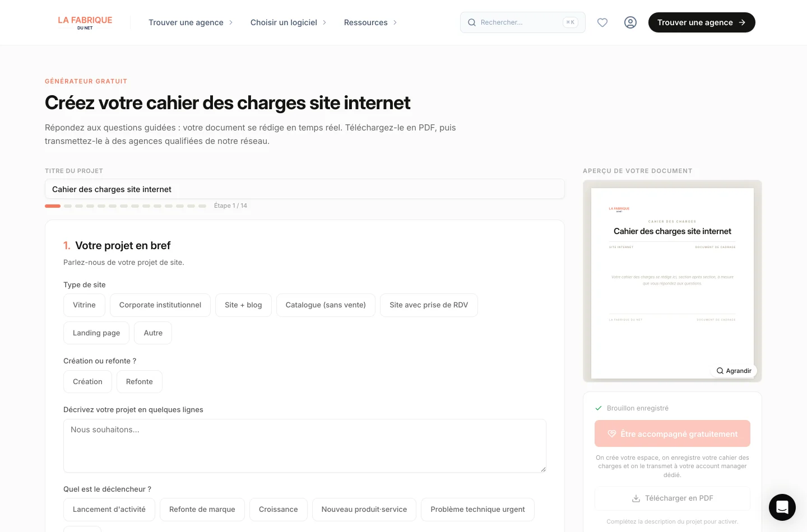
Task: Select Nouveau produit·service trigger
Action: tap(364, 510)
